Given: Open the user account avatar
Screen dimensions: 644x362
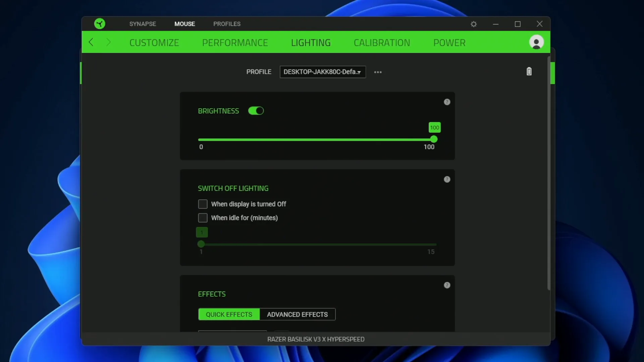Looking at the screenshot, I should [536, 42].
